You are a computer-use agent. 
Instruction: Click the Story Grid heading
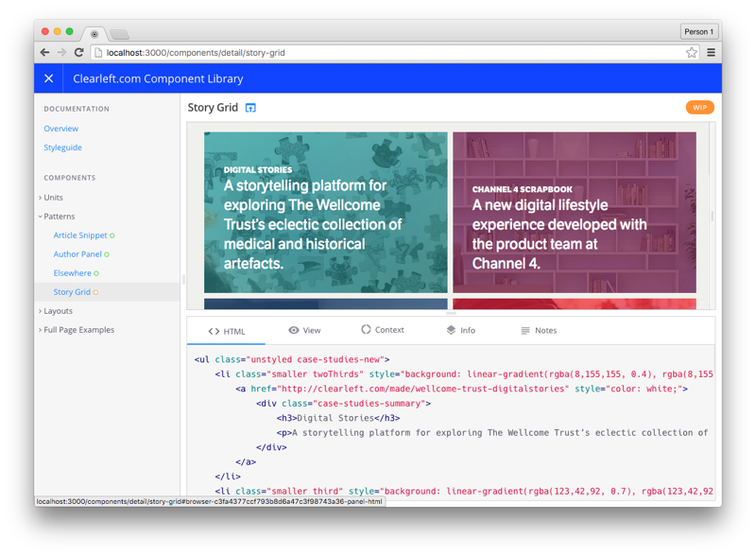[x=213, y=107]
